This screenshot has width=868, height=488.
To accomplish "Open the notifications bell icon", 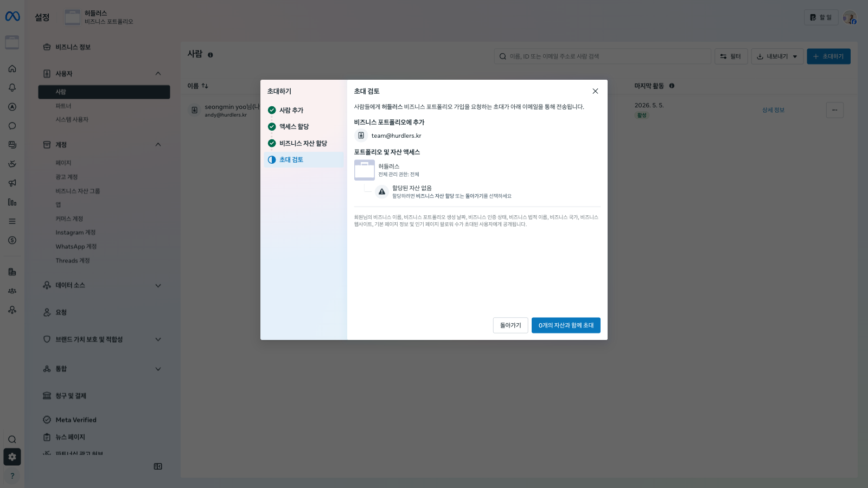I will (12, 88).
